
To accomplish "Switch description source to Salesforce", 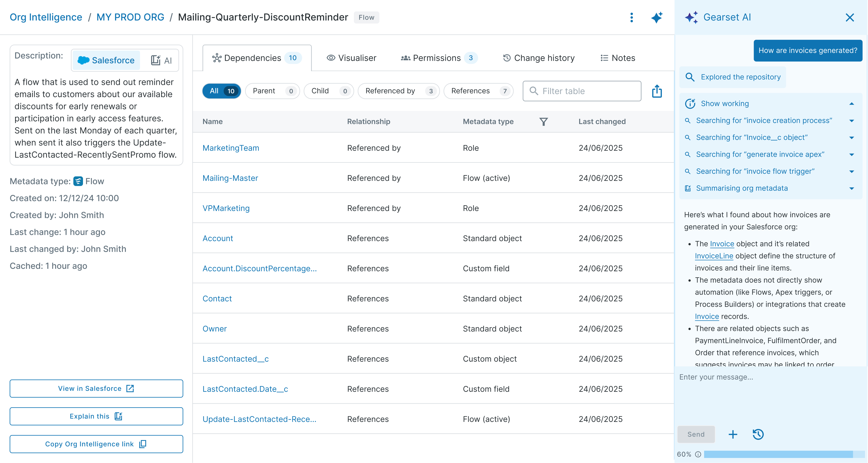I will [x=106, y=60].
